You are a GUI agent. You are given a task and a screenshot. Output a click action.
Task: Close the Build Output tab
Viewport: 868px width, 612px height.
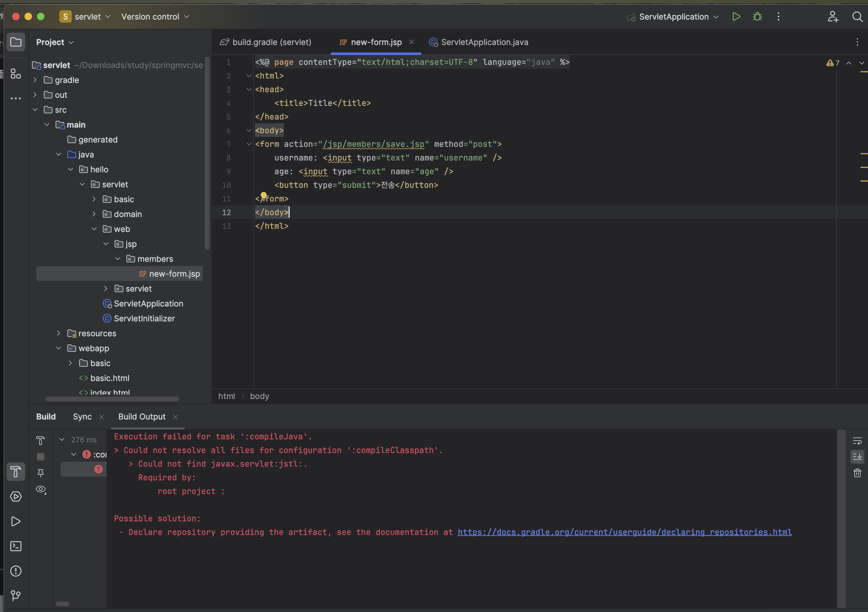(x=175, y=417)
